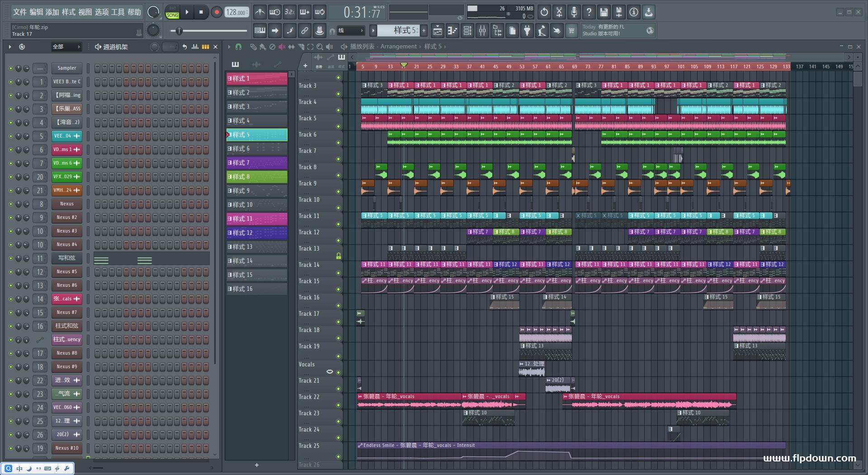Mute the Sampler channel via its LED
This screenshot has height=475, width=868.
point(10,68)
